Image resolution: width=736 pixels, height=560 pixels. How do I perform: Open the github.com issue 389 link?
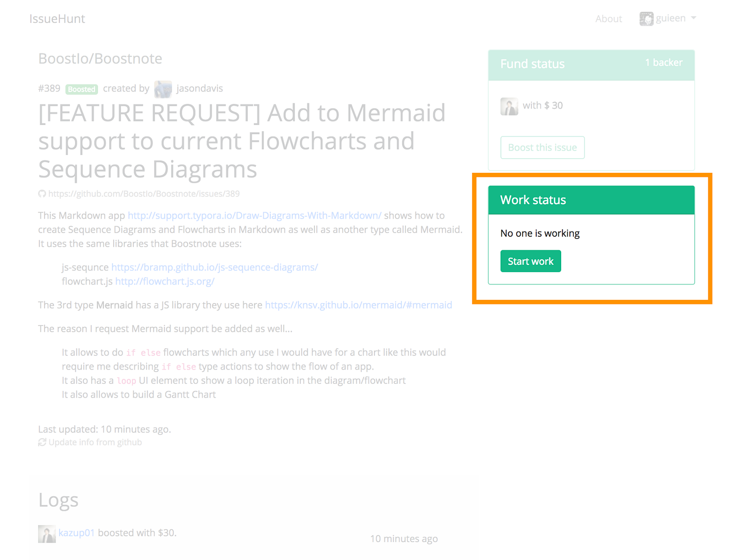click(x=144, y=194)
